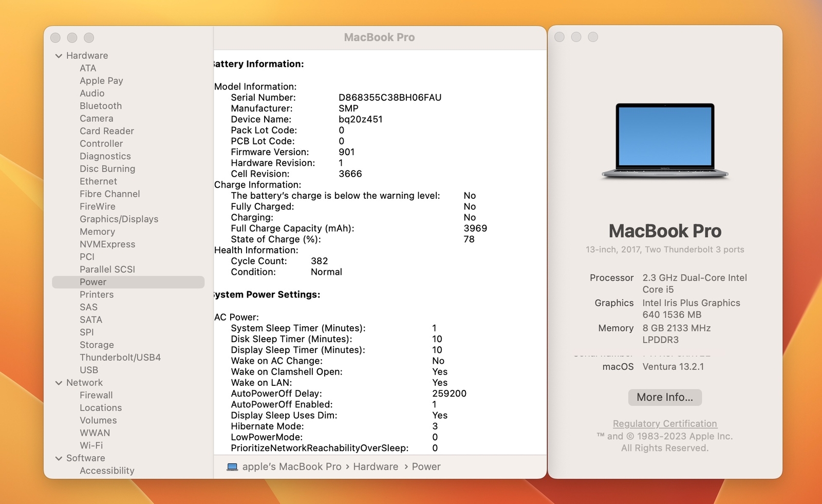
Task: Click the battery serial number D868355C38BH06FAU
Action: click(390, 98)
